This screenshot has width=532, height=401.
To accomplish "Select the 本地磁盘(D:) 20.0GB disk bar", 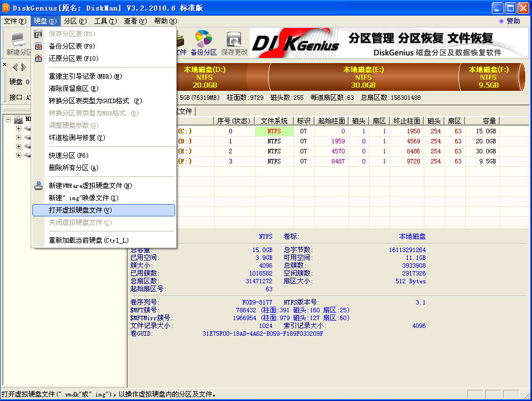I will tap(223, 77).
